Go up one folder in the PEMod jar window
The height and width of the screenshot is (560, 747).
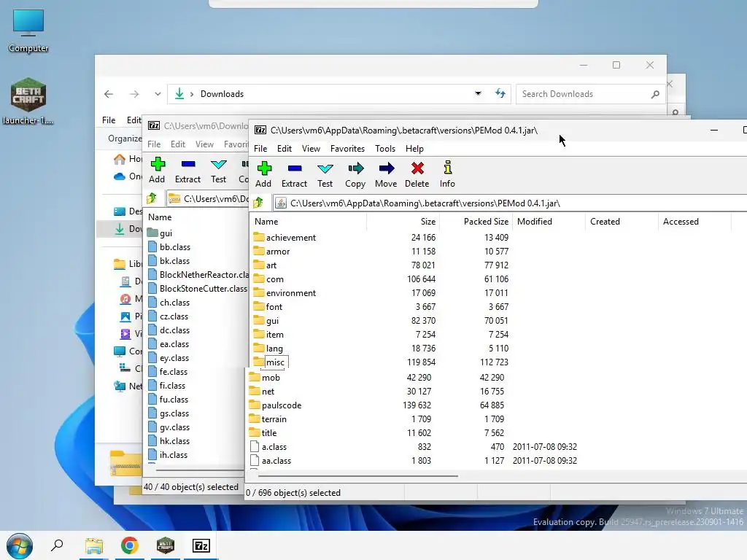pyautogui.click(x=259, y=203)
